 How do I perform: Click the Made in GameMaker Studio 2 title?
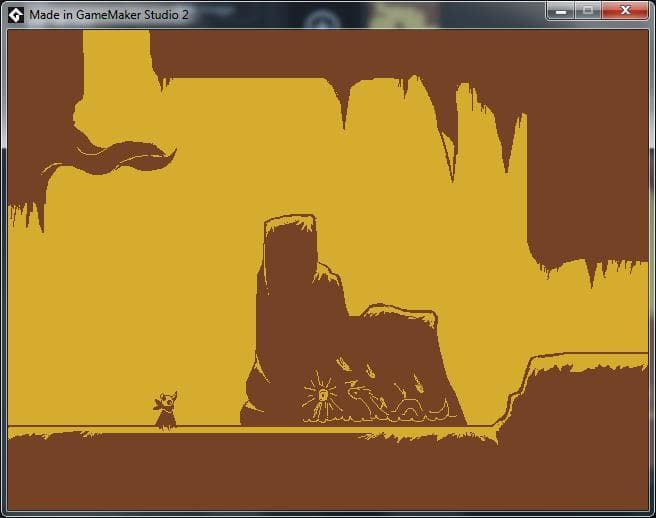[x=109, y=15]
